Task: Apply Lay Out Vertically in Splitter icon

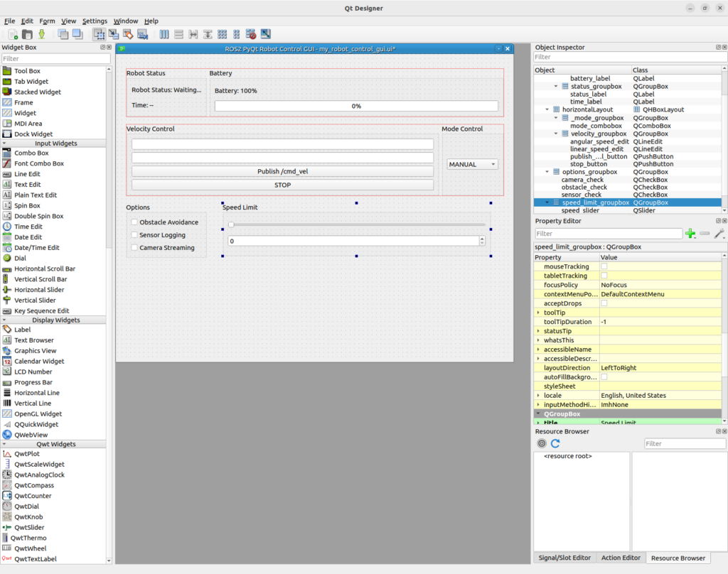Action: point(208,34)
